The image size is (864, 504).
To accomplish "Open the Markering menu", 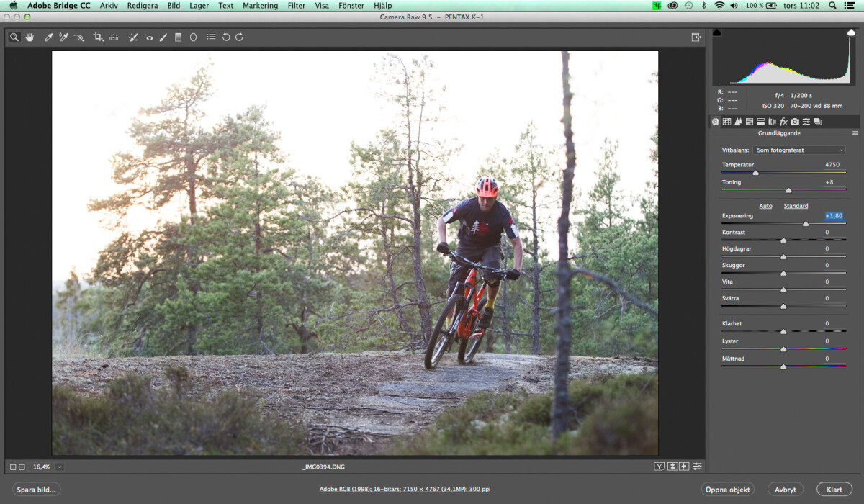I will tap(260, 5).
